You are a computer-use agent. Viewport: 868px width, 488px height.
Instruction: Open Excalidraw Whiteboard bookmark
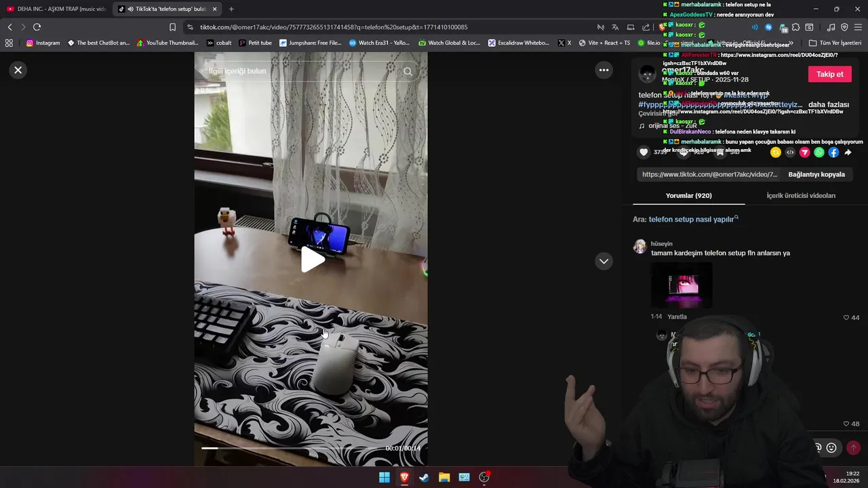(x=519, y=43)
